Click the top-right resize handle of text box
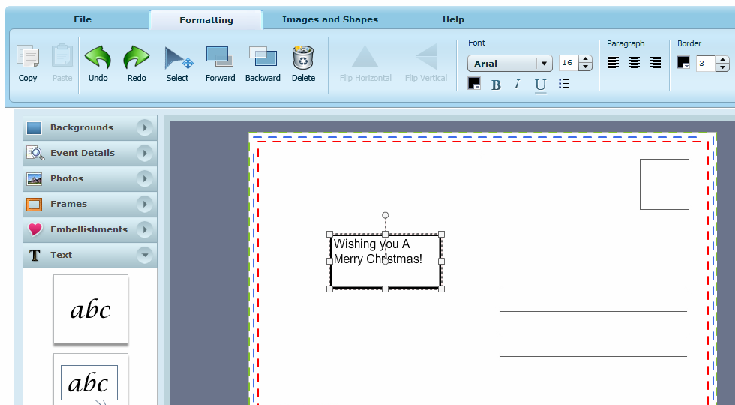735x405 pixels. [441, 234]
